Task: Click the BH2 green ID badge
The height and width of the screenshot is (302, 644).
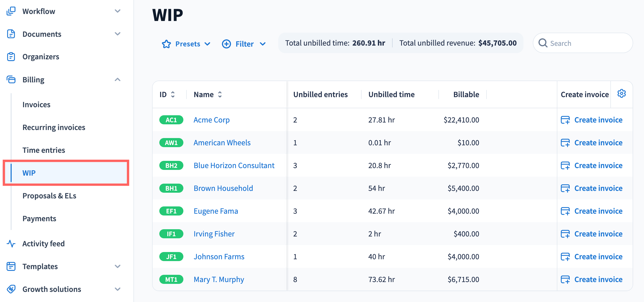Action: [171, 166]
